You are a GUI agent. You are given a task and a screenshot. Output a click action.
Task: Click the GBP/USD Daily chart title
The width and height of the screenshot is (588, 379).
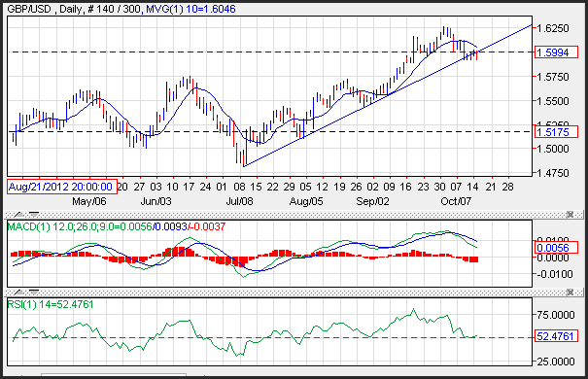click(x=74, y=9)
